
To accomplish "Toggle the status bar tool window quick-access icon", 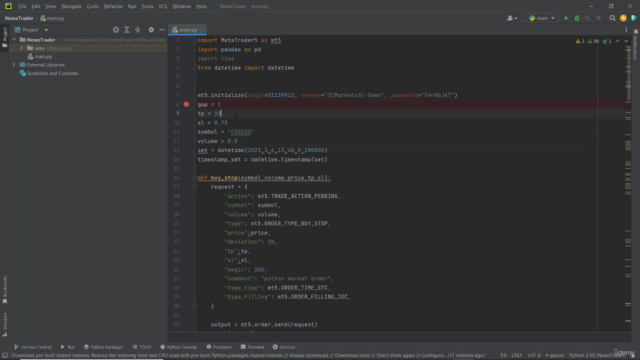I will 5,356.
